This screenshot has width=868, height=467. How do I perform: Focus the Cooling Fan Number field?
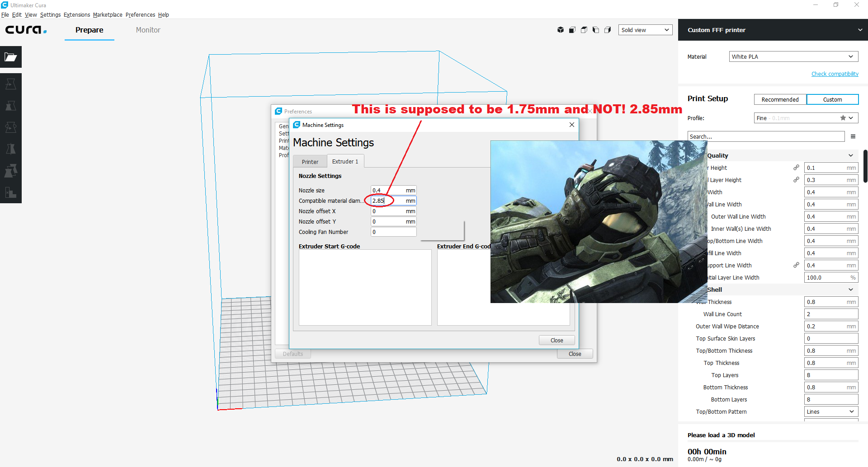(393, 232)
